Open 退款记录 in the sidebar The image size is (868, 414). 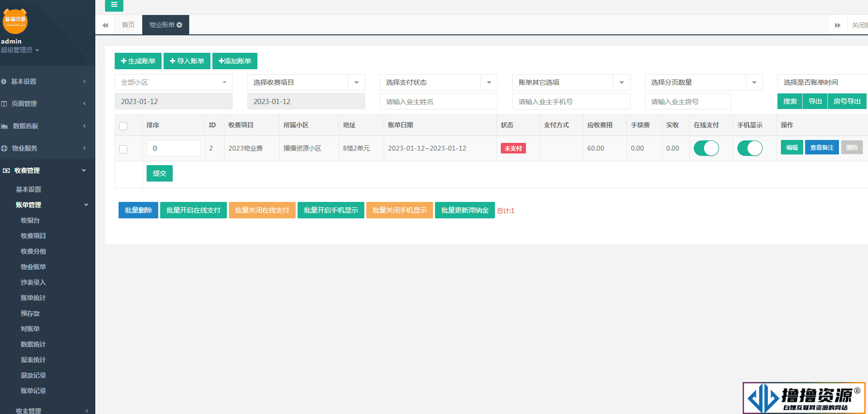33,375
